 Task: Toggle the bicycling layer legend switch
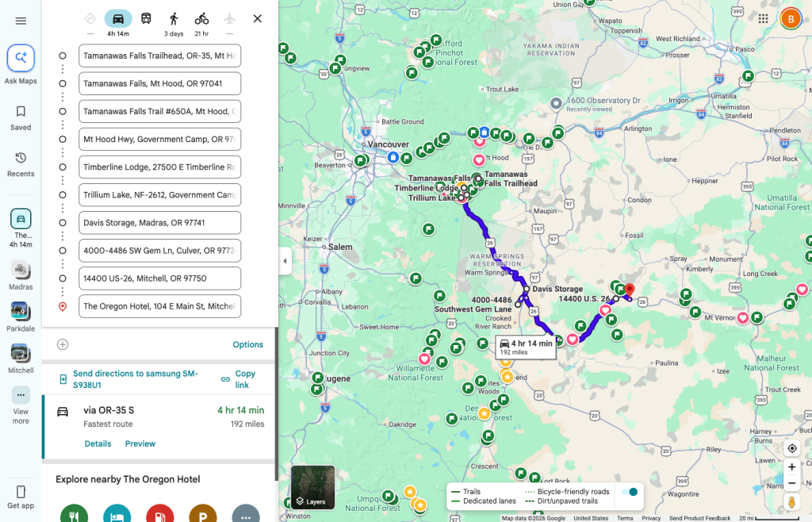[x=630, y=492]
